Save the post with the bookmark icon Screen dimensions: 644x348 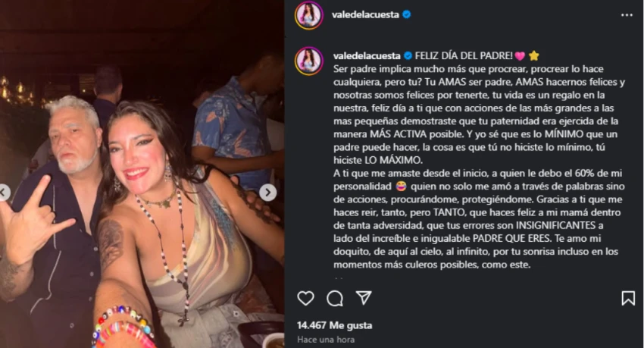click(628, 298)
